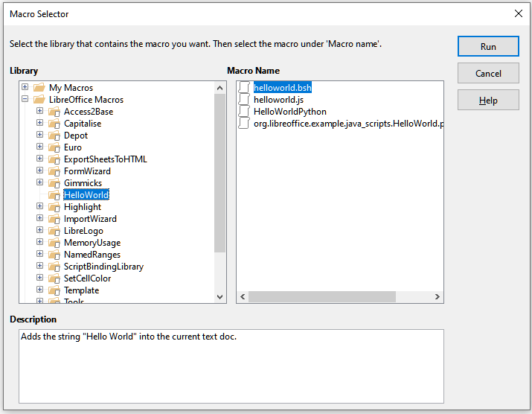This screenshot has width=532, height=414.
Task: Click the HelloWorldPython script icon
Action: (244, 111)
